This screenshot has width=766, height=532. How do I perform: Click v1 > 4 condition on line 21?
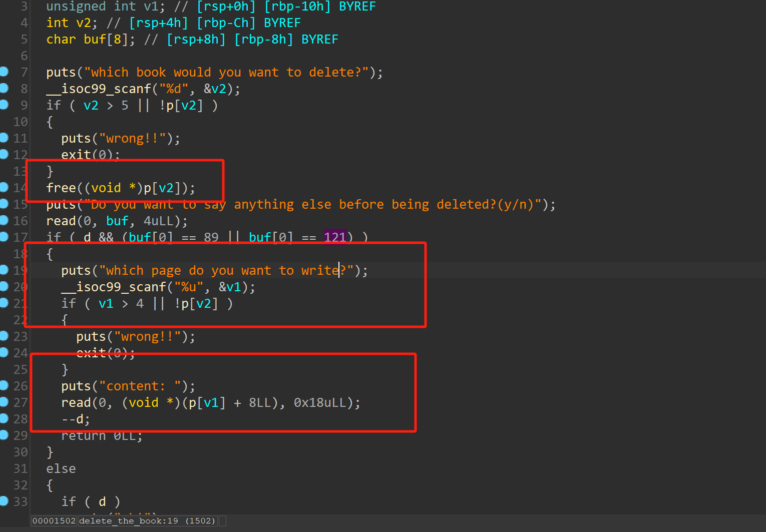coord(121,304)
